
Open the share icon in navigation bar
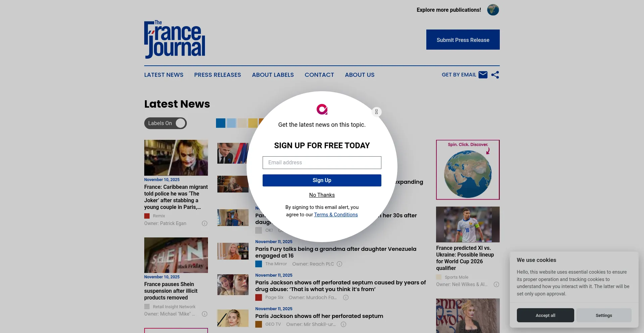click(495, 75)
